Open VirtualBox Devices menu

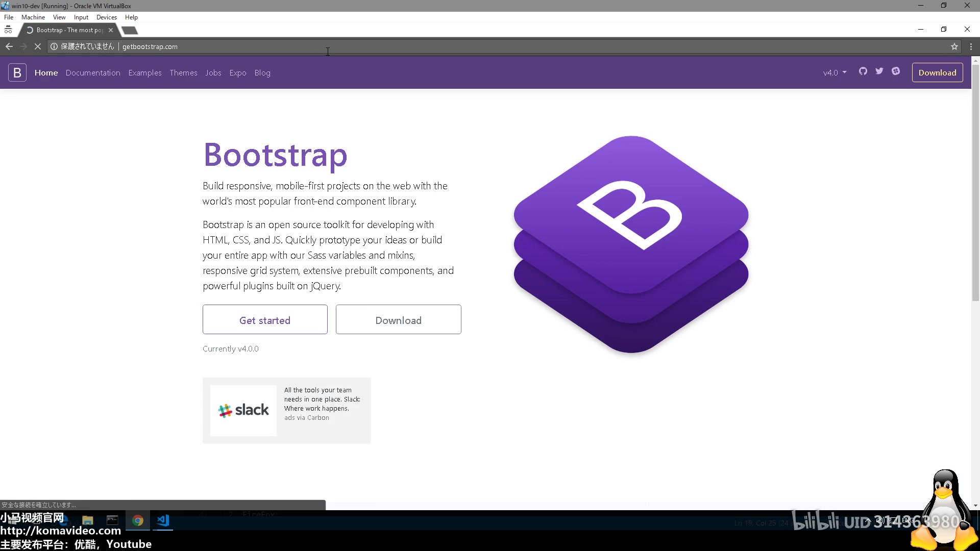click(107, 17)
